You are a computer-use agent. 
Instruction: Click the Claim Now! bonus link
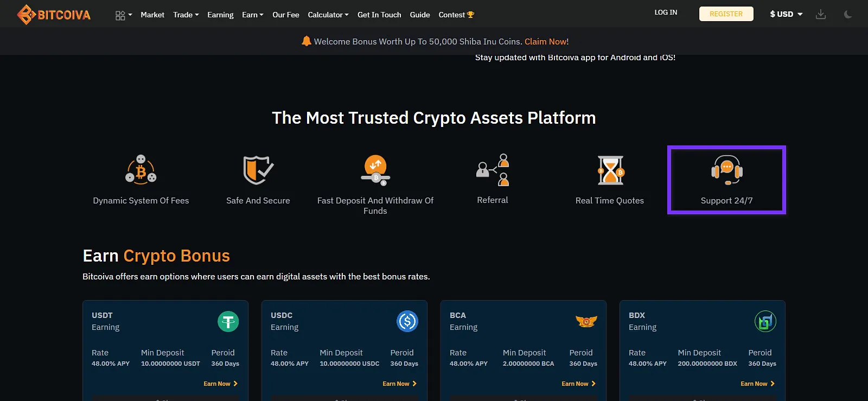pyautogui.click(x=546, y=42)
